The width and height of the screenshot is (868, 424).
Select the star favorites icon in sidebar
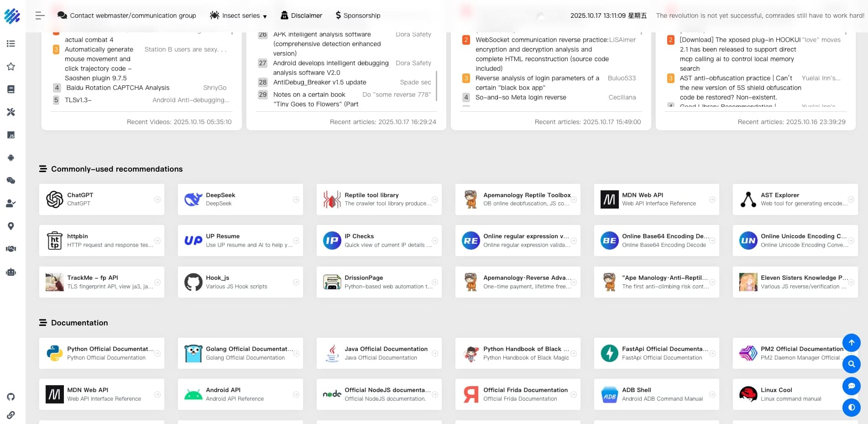(x=11, y=67)
